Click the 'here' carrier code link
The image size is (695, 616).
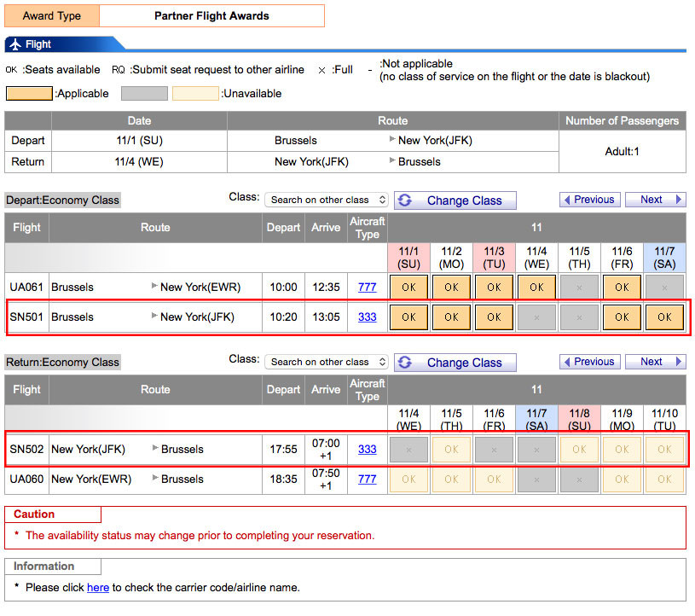98,588
